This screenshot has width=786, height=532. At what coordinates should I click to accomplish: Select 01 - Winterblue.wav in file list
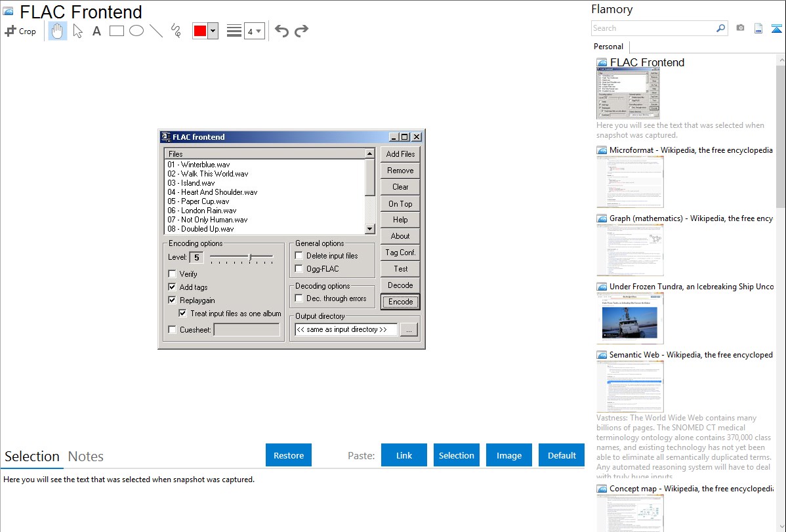(199, 165)
